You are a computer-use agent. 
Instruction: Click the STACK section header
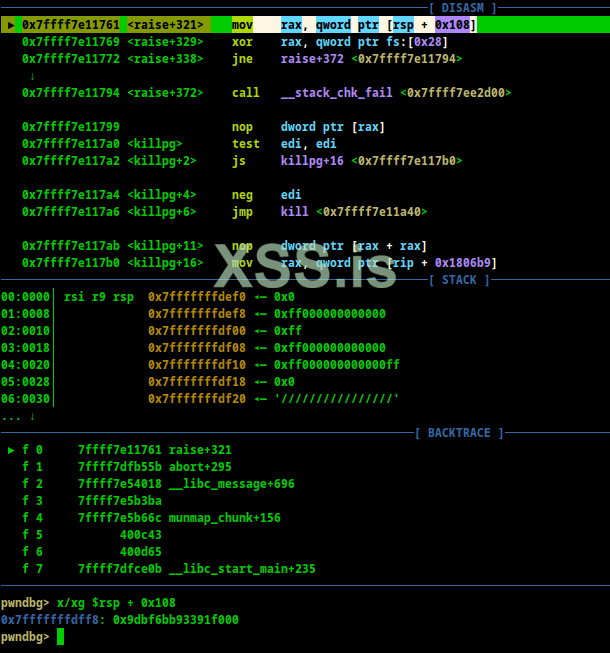click(459, 280)
